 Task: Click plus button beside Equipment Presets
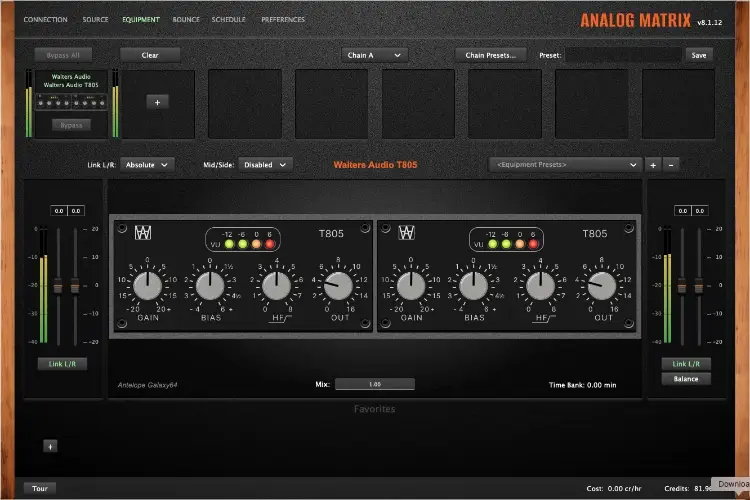coord(653,164)
